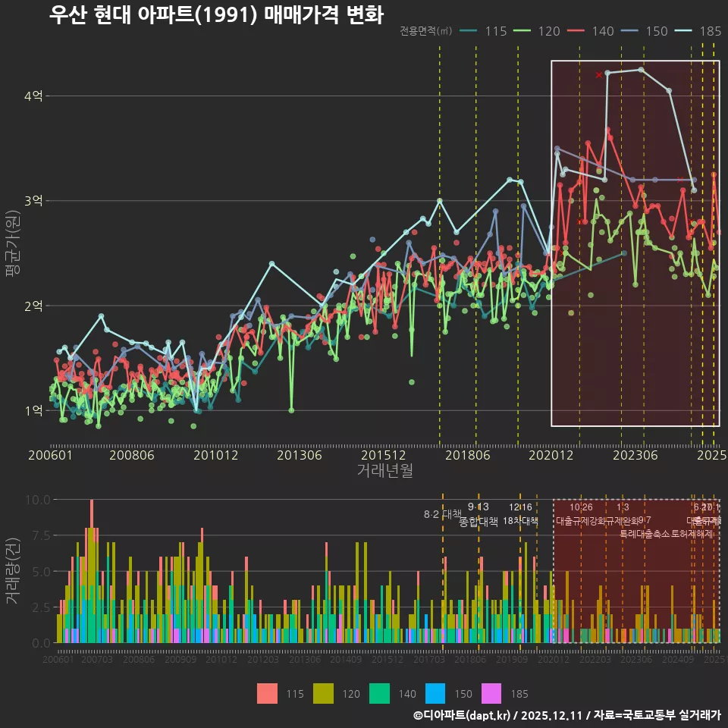This screenshot has width=728, height=728.
Task: Click the 115 line marker in top legend
Action: (469, 31)
